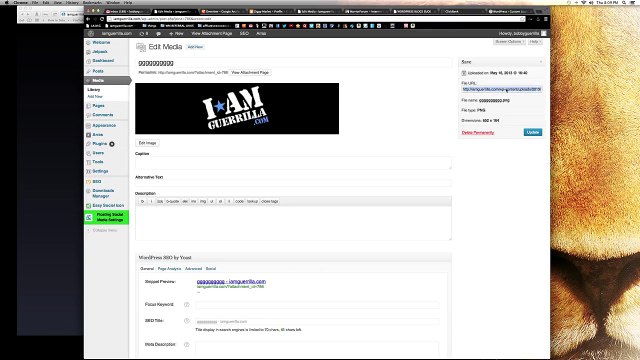Open the Appearance sidebar menu
Screen dimensions: 640x360
click(104, 125)
